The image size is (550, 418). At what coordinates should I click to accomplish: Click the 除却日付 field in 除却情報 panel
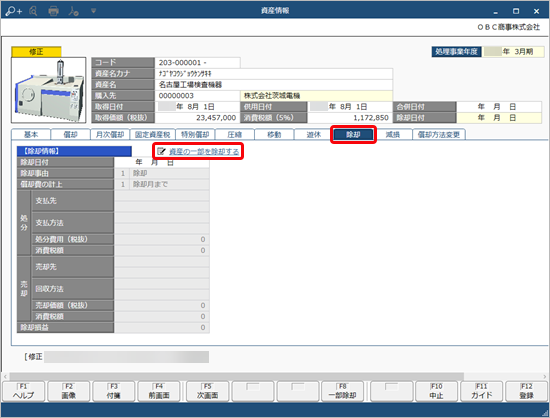coord(162,162)
